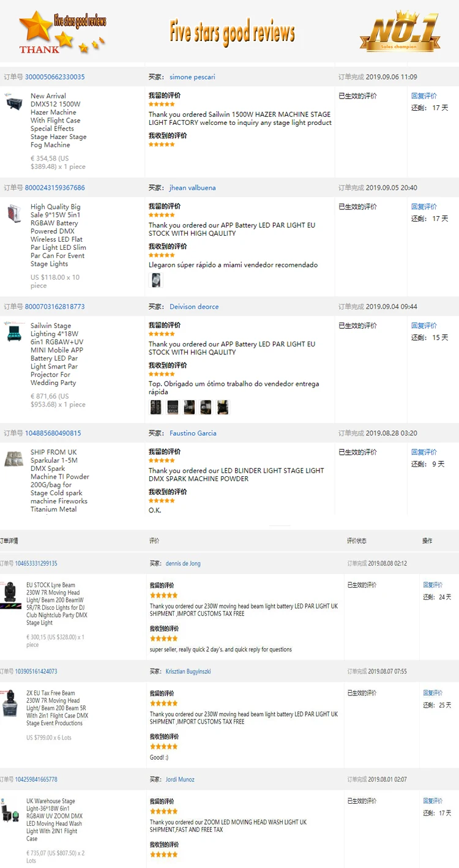The height and width of the screenshot is (868, 459).
Task: Click reply link for dennis de Jong's review
Action: 433,585
